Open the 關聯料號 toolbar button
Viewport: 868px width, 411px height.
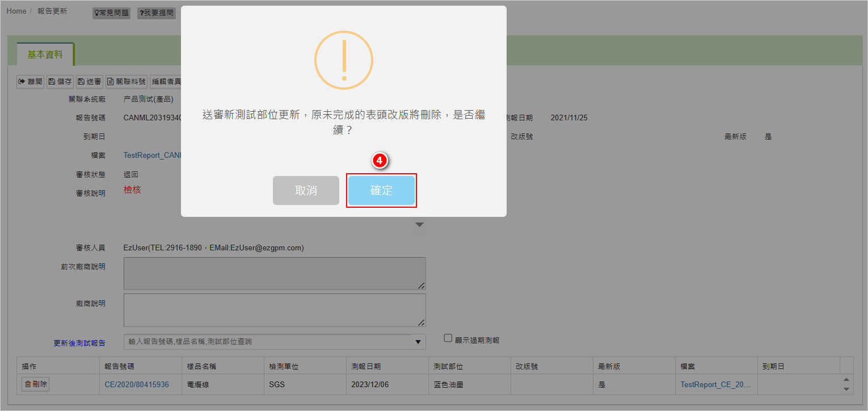click(127, 82)
